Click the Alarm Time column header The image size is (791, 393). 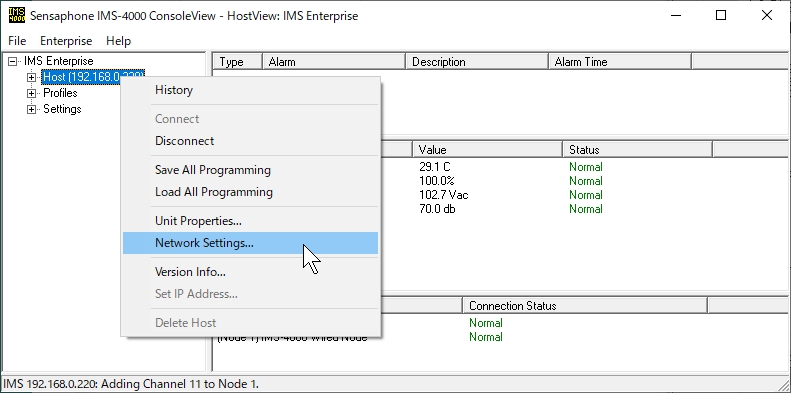point(619,62)
